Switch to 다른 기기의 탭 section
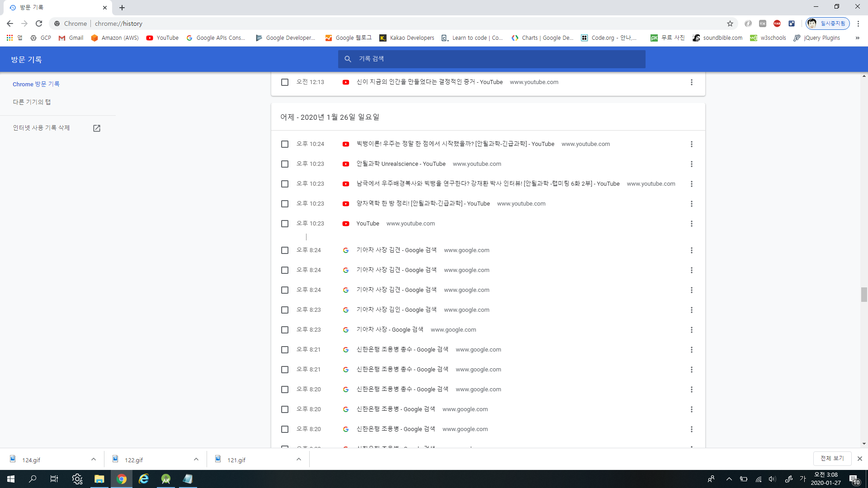The height and width of the screenshot is (488, 868). (x=32, y=102)
